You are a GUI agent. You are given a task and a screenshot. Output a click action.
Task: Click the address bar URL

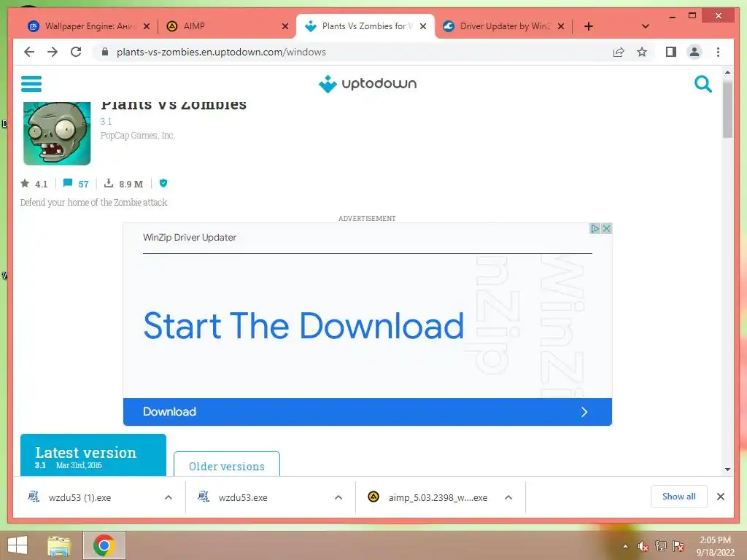coord(221,52)
